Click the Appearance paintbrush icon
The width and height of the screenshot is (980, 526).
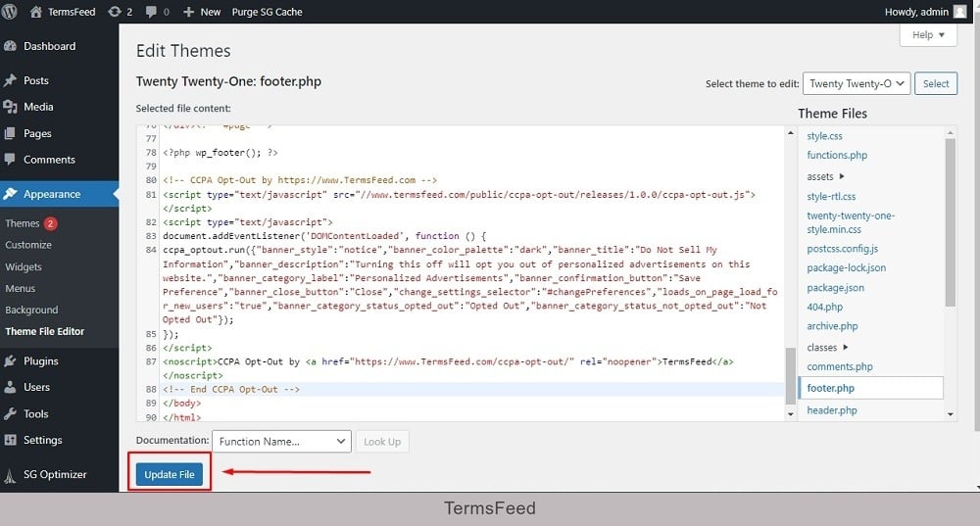click(x=10, y=194)
